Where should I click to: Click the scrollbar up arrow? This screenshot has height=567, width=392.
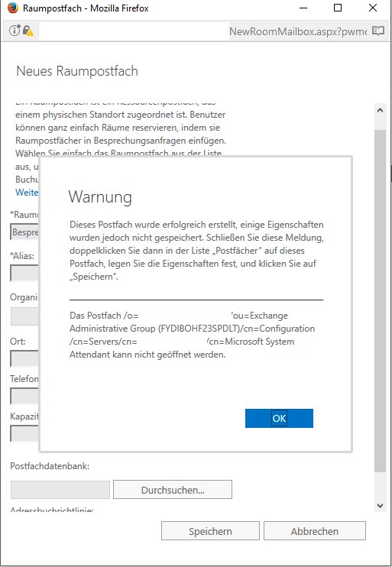[x=380, y=110]
